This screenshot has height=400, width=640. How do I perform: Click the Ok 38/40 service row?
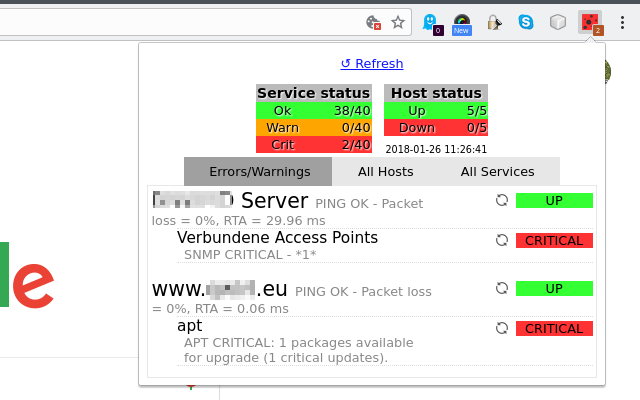pos(314,111)
